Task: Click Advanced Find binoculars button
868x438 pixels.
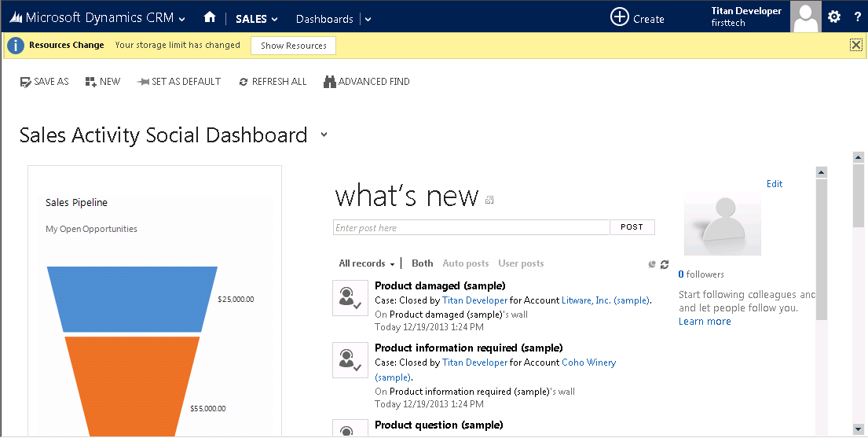Action: coord(366,82)
